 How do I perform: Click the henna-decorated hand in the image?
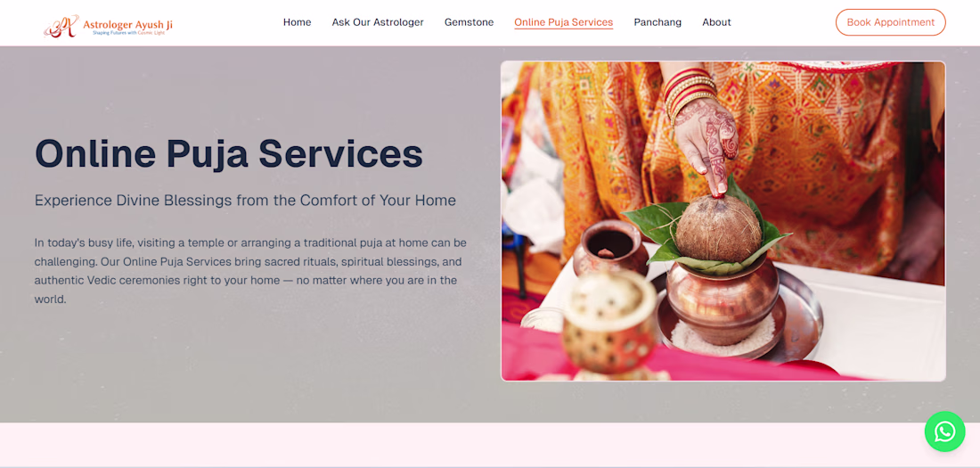pos(706,142)
